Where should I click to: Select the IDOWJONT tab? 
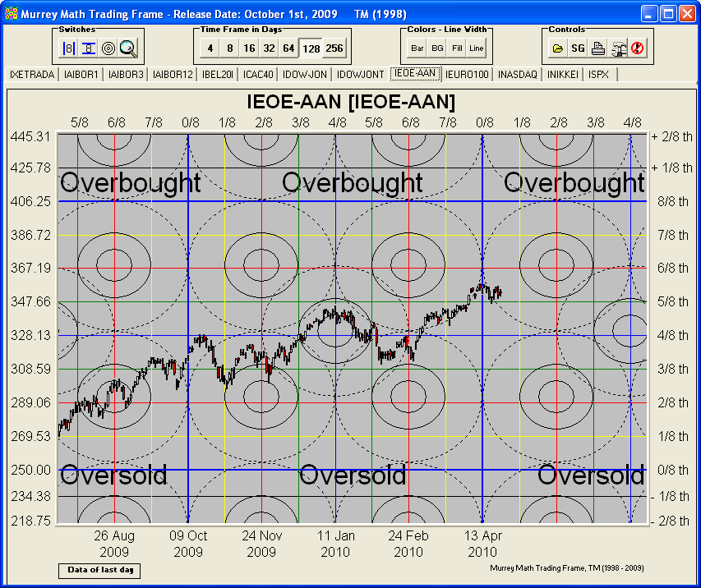tap(360, 75)
